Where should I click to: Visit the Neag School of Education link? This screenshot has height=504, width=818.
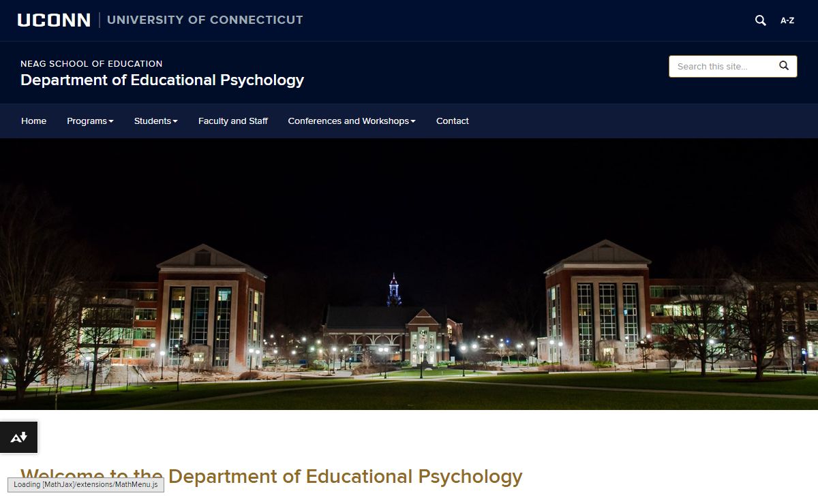click(x=91, y=63)
